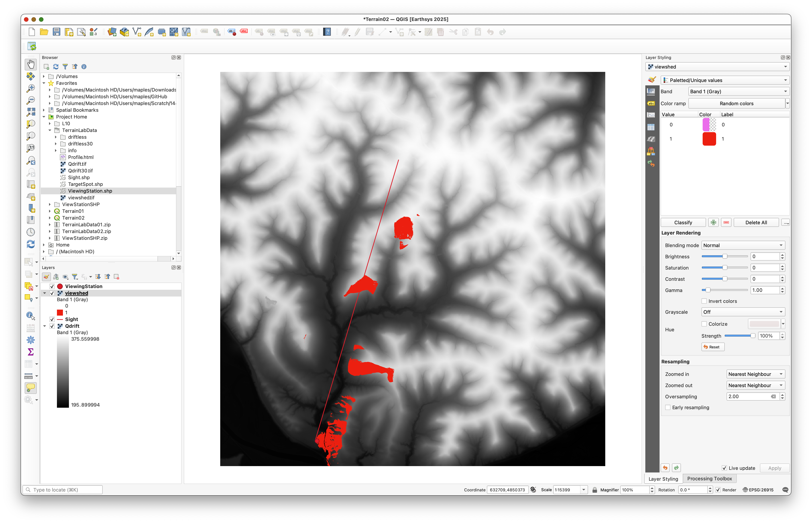Image resolution: width=812 pixels, height=523 pixels.
Task: Open the Help Contents icon
Action: point(327,32)
